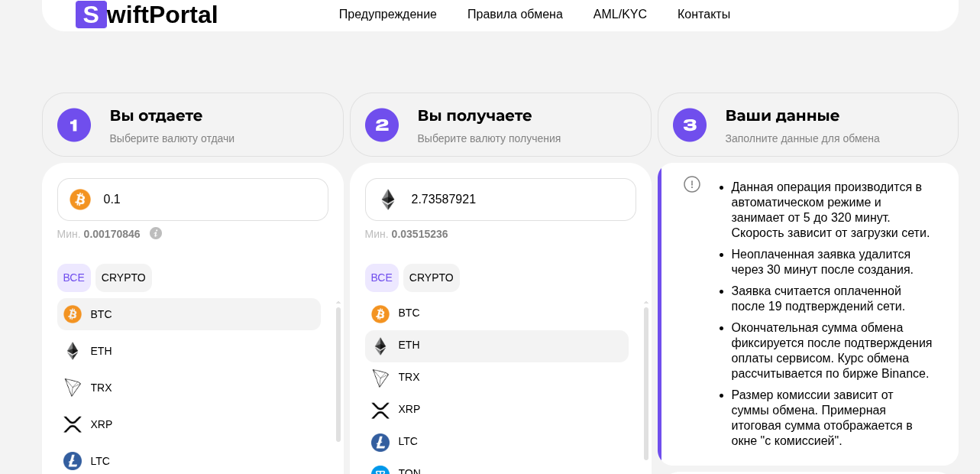
Task: Filter the receive currencies by CRYPTO
Action: [432, 278]
